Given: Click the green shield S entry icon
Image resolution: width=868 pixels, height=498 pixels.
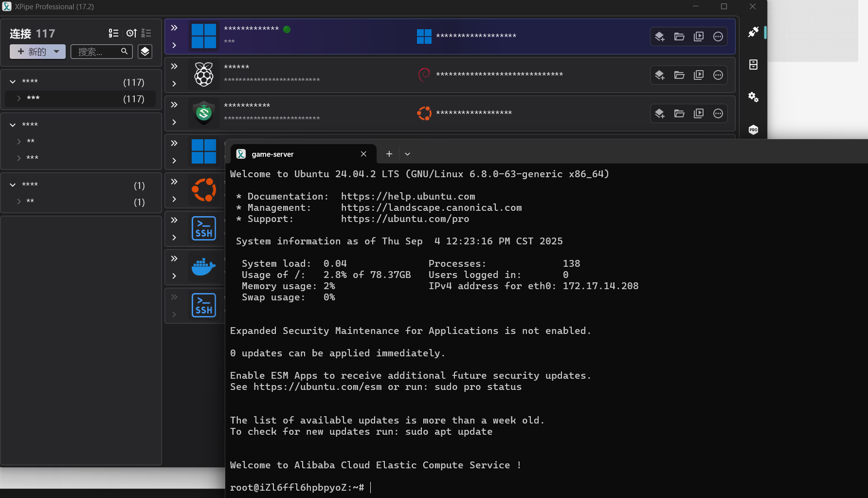Looking at the screenshot, I should [204, 113].
